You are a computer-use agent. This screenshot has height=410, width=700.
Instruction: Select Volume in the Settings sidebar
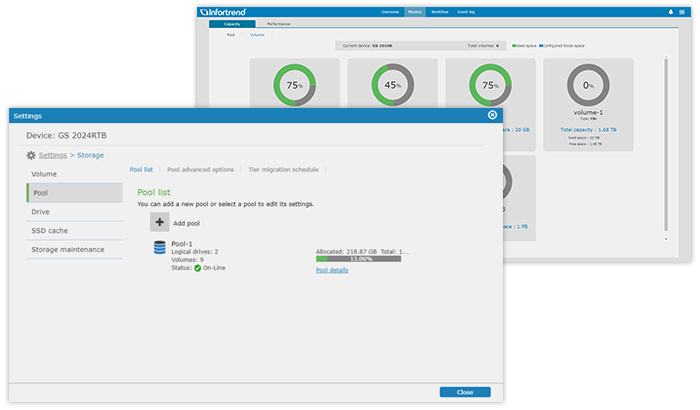click(x=75, y=174)
